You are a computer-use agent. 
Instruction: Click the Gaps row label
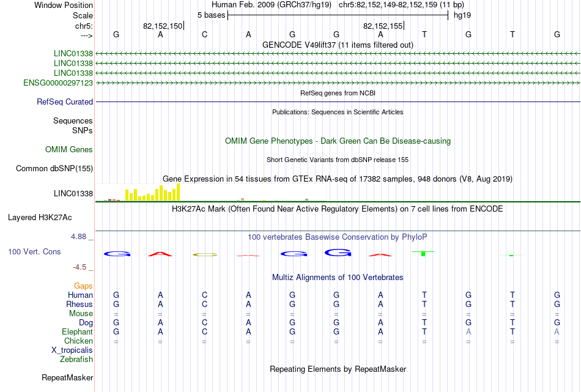pyautogui.click(x=83, y=286)
